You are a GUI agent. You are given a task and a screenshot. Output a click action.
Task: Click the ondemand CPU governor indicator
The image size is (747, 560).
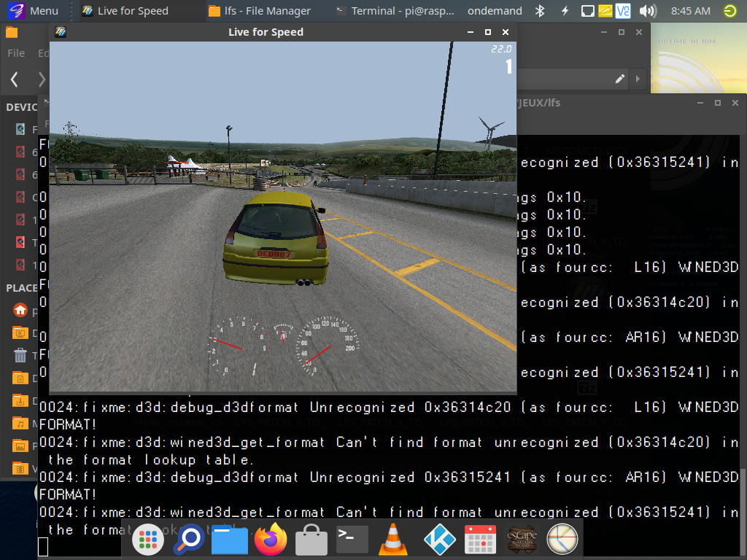click(495, 10)
